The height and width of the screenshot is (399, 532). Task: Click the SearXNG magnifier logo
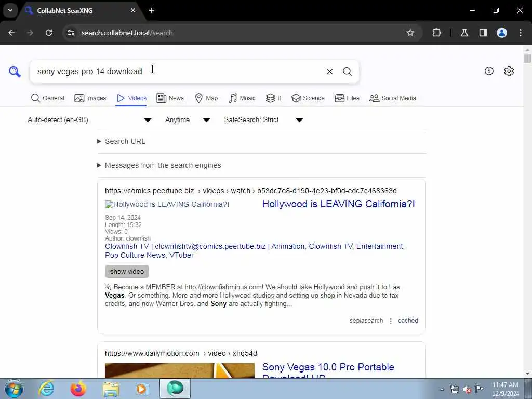(x=15, y=72)
